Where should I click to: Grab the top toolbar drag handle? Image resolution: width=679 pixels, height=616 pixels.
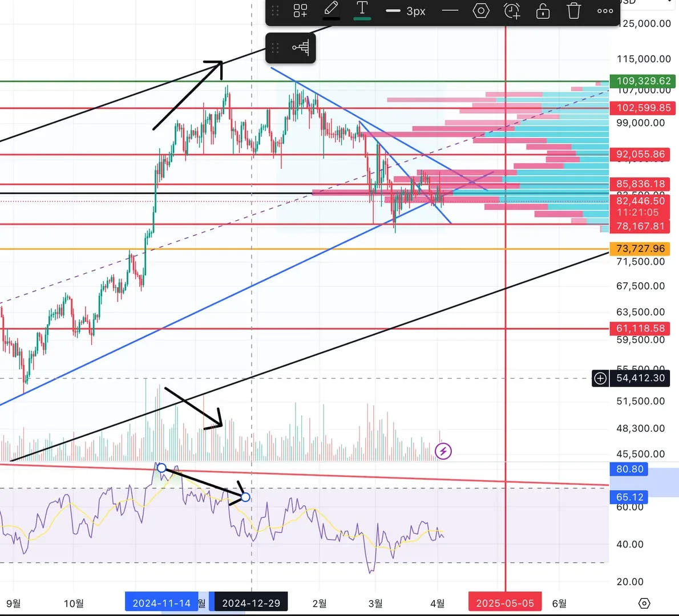275,10
